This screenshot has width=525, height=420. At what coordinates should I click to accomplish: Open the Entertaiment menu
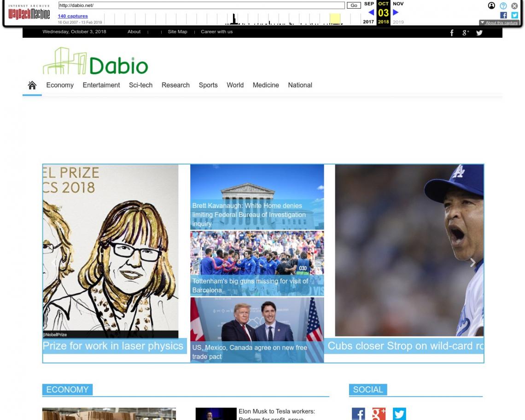point(101,85)
